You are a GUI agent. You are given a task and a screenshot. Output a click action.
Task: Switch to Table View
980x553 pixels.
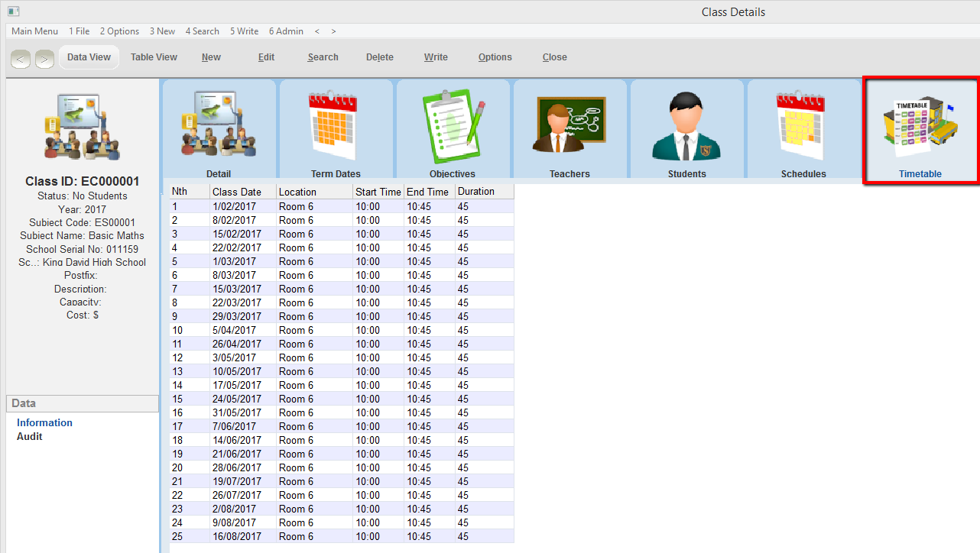[154, 57]
